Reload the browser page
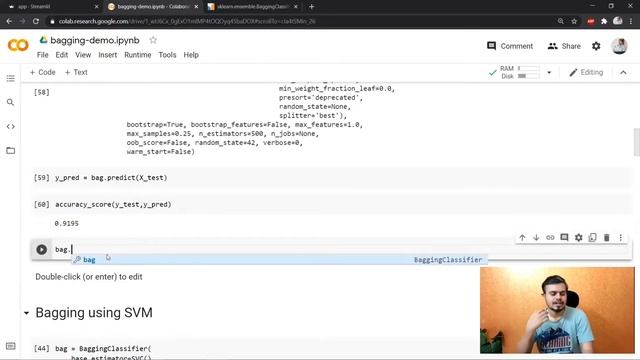 pyautogui.click(x=36, y=21)
